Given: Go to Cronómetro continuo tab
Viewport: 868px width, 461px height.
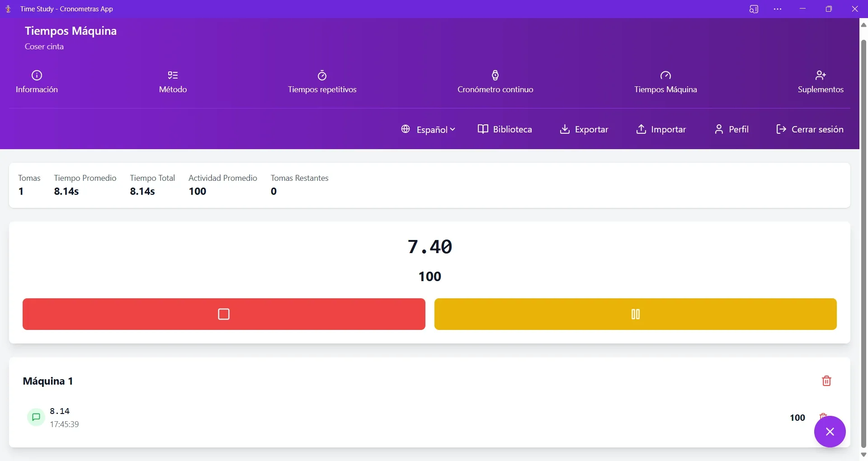Looking at the screenshot, I should pyautogui.click(x=495, y=82).
